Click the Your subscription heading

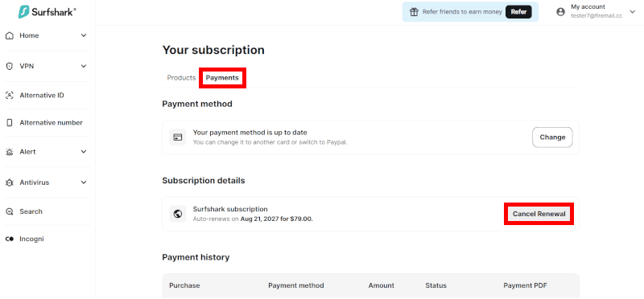click(213, 50)
